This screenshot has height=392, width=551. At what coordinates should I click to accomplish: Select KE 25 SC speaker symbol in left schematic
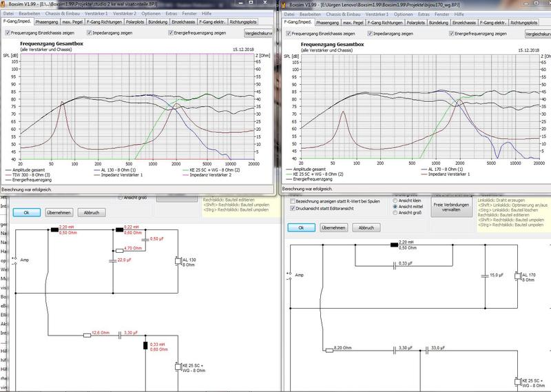tap(178, 367)
